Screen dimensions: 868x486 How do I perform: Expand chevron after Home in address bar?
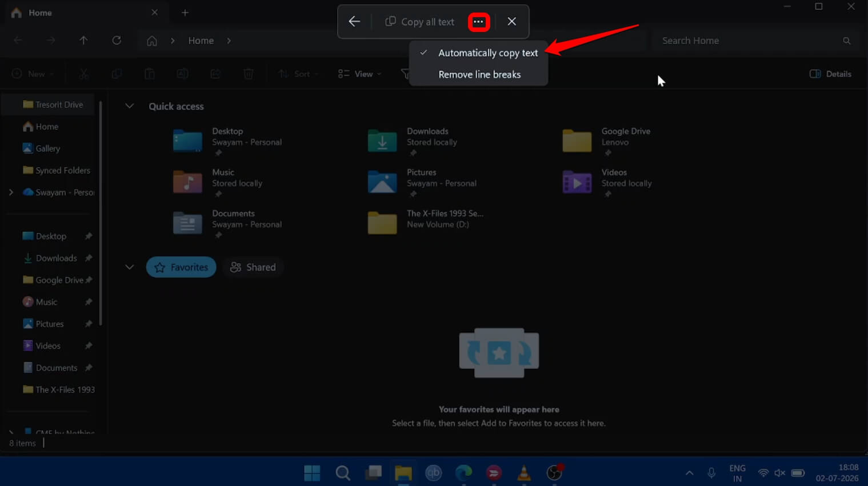coord(229,41)
